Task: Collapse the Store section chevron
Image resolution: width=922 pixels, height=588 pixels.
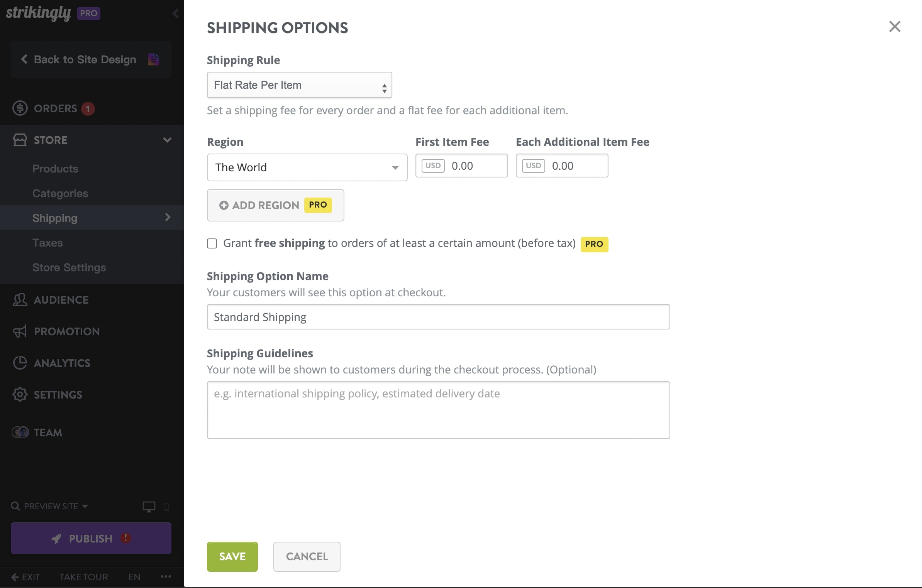Action: click(x=167, y=140)
